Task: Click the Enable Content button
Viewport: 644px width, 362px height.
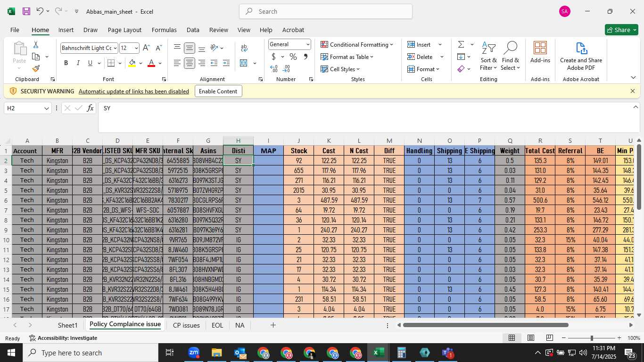Action: click(x=218, y=91)
